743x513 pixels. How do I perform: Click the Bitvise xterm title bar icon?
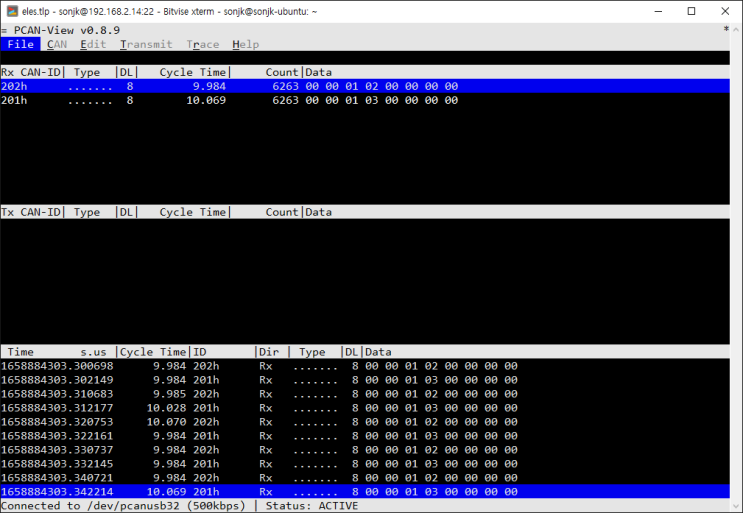click(11, 11)
